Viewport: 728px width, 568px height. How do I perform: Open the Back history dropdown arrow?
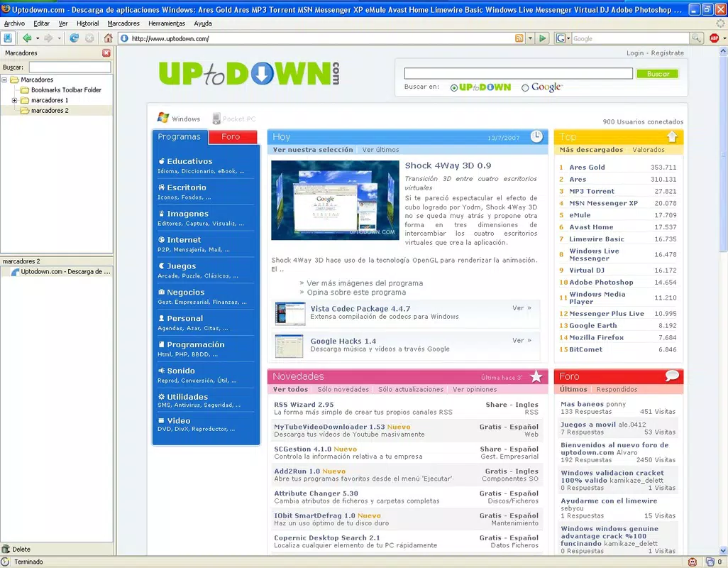tap(38, 38)
